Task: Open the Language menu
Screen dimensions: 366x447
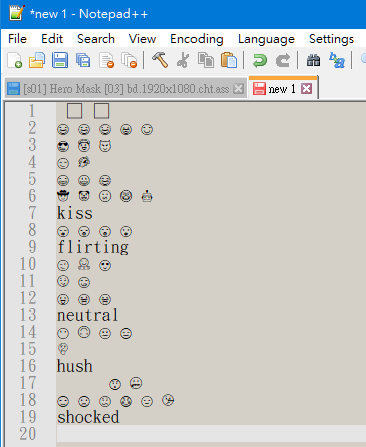Action: (266, 39)
